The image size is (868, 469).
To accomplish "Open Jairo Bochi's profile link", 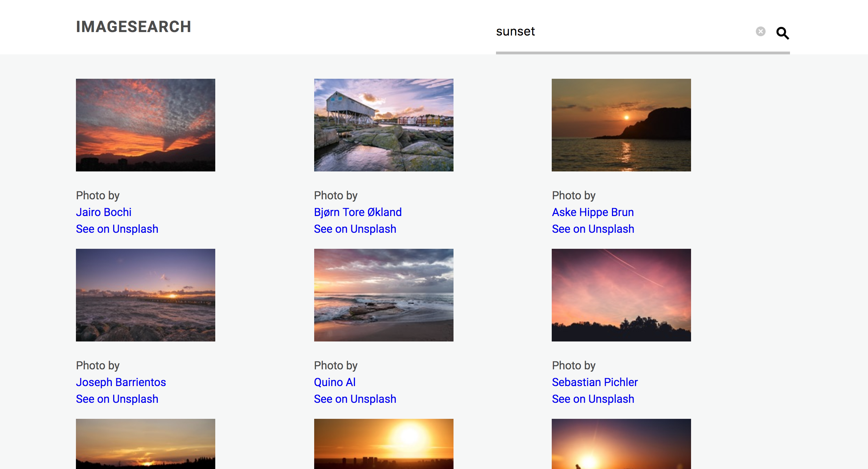I will point(103,212).
